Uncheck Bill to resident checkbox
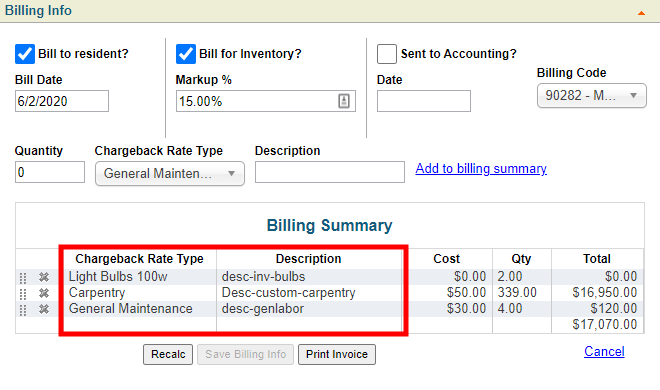660x390 pixels. [25, 54]
